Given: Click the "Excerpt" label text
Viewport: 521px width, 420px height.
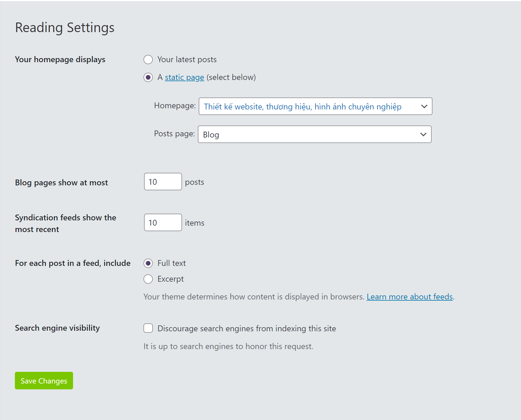Looking at the screenshot, I should [x=171, y=279].
